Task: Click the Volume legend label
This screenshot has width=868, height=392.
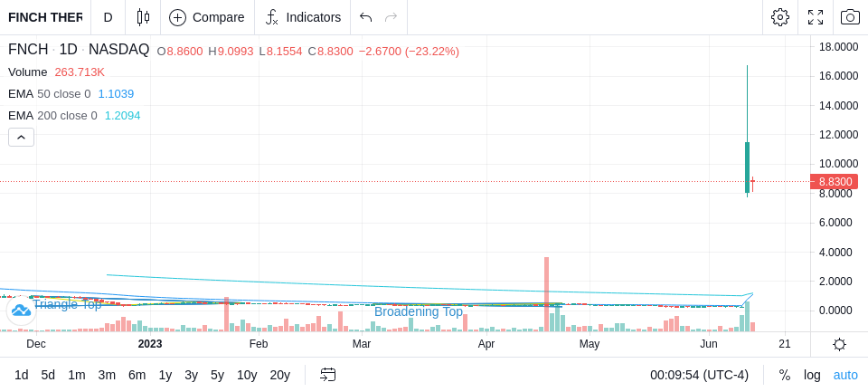Action: [x=28, y=72]
